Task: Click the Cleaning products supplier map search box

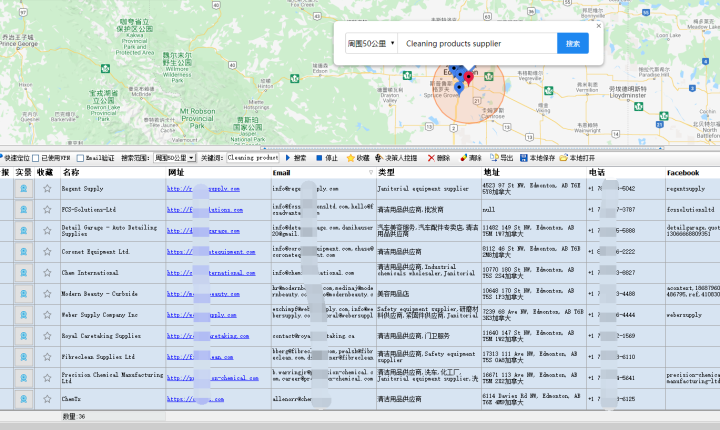Action: (477, 44)
